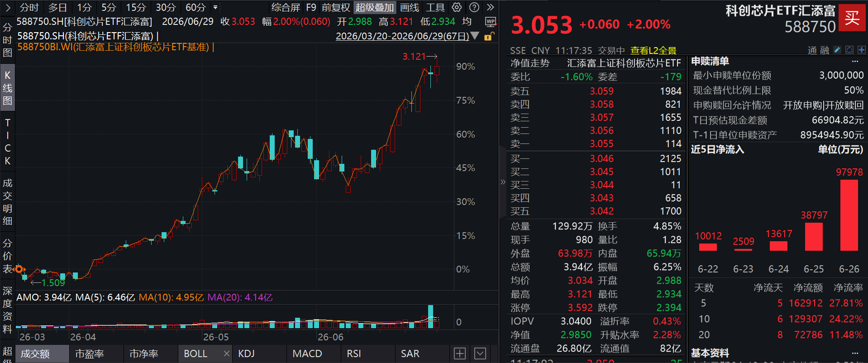
Task: Select 成交额 indicator tab
Action: coord(42,353)
